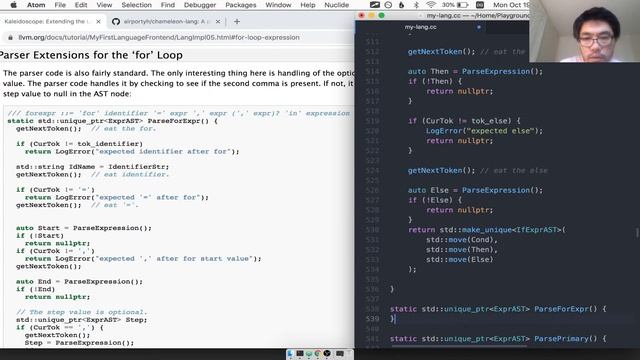Open the Atom application menu

coord(36,5)
